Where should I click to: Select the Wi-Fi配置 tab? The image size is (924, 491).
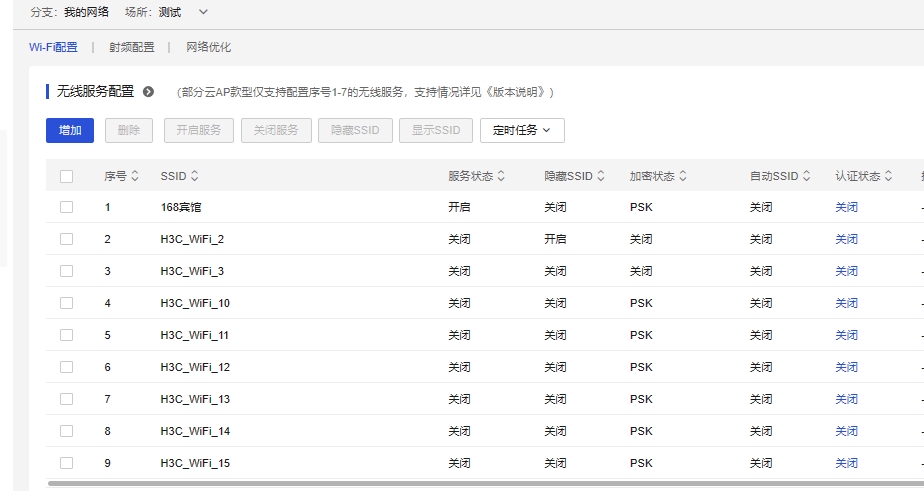[x=53, y=47]
